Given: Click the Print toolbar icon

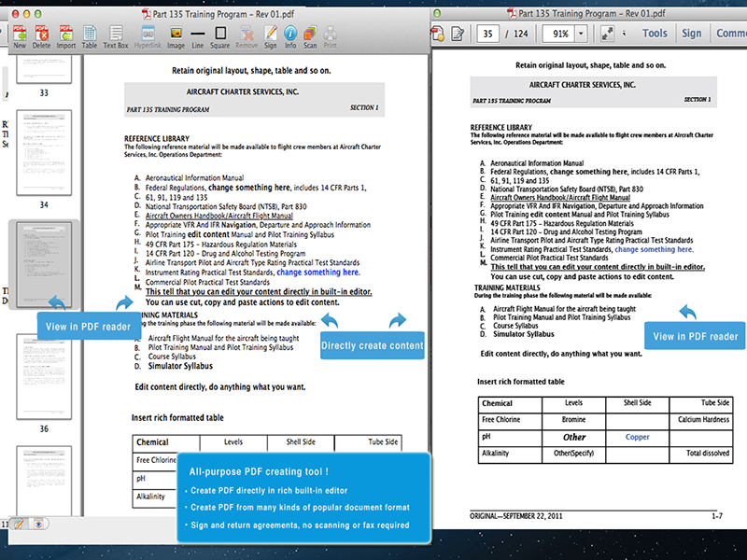Looking at the screenshot, I should click(x=331, y=36).
